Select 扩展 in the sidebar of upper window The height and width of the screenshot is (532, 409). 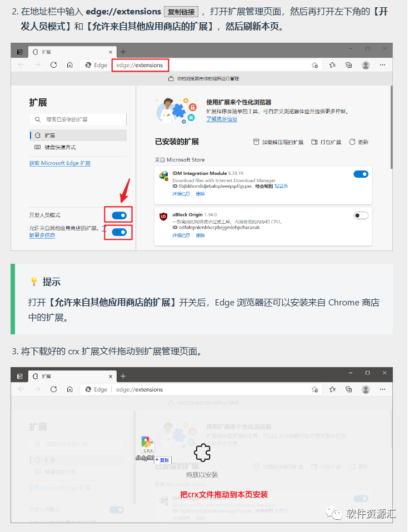[x=78, y=135]
